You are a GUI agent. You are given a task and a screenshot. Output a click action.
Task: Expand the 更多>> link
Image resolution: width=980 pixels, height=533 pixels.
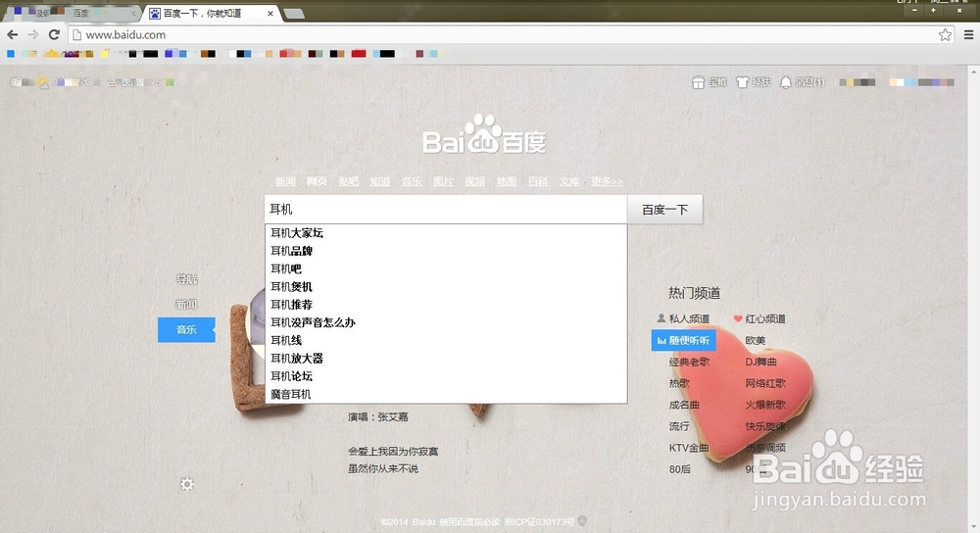[607, 181]
